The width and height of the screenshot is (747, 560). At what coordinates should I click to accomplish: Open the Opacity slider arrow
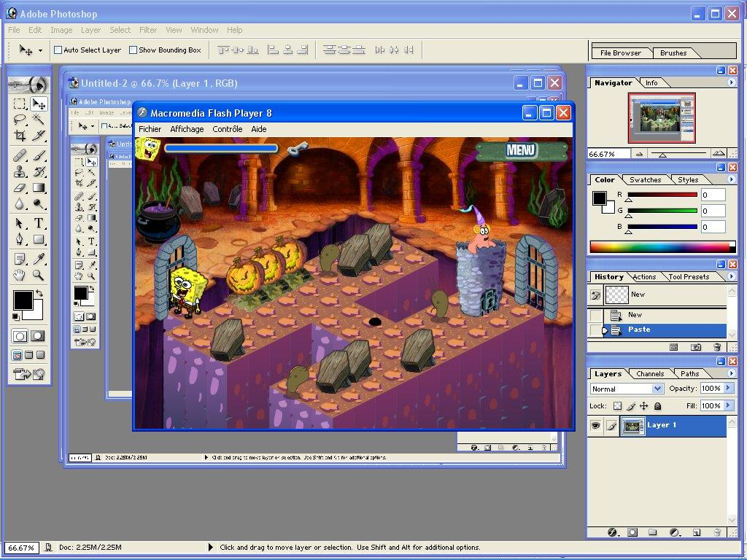tap(728, 388)
